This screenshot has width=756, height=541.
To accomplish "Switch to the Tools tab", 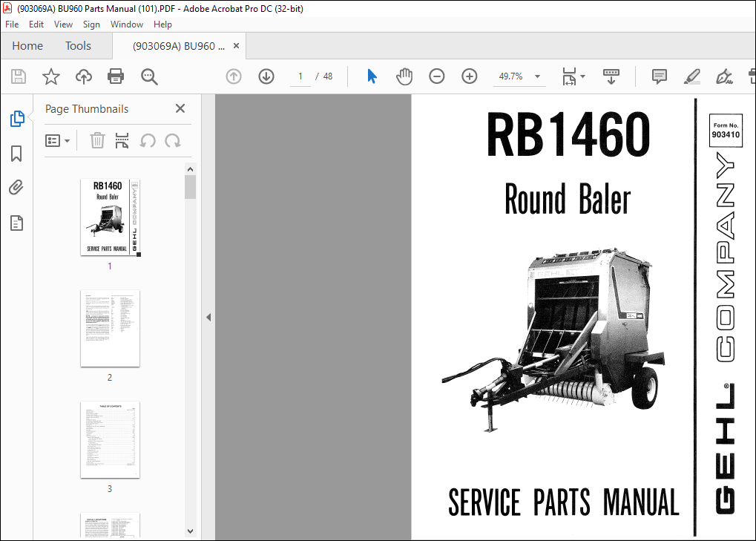I will click(x=78, y=46).
